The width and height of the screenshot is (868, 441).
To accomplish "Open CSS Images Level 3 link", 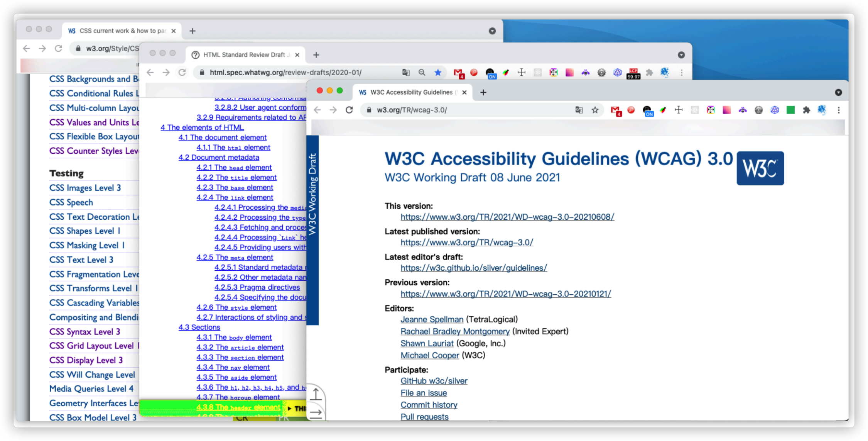I will [x=85, y=188].
